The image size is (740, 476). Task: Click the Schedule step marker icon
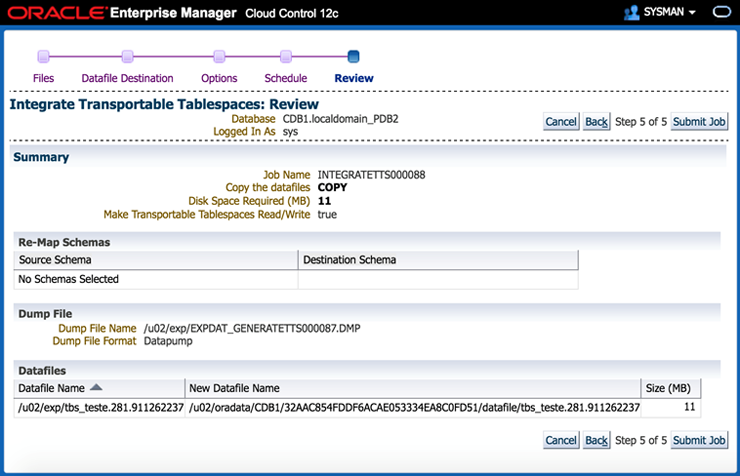pos(286,57)
